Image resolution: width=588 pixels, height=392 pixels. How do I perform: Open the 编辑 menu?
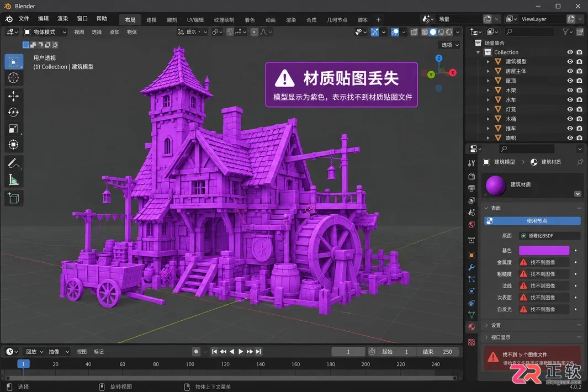[x=44, y=19]
